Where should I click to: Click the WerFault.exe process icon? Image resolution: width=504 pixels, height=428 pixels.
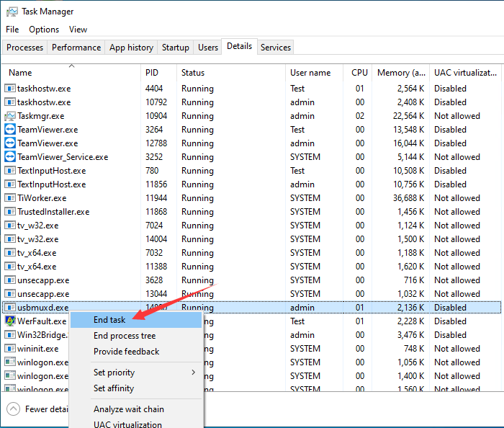point(10,321)
